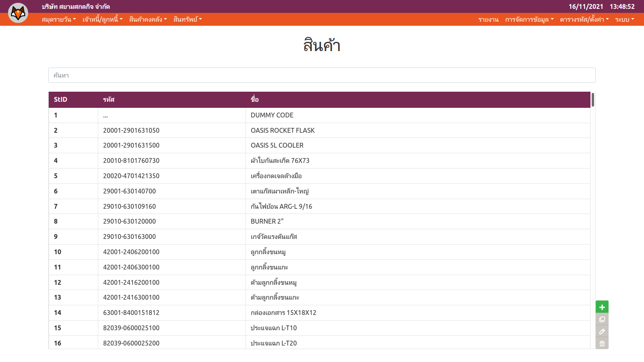Select the BURNER 2" product
Image resolution: width=644 pixels, height=362 pixels.
click(267, 221)
